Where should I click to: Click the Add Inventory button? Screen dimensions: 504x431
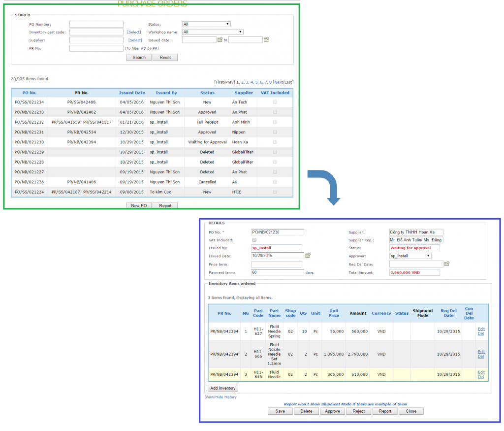tap(223, 388)
